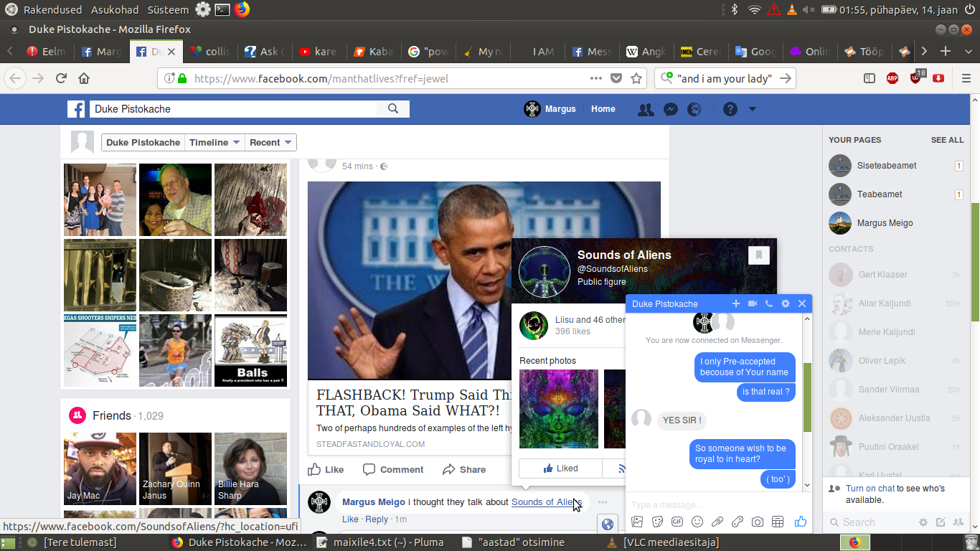Open the Asukohad menu in the top panel
Screen dimensions: 980x551
pyautogui.click(x=116, y=9)
